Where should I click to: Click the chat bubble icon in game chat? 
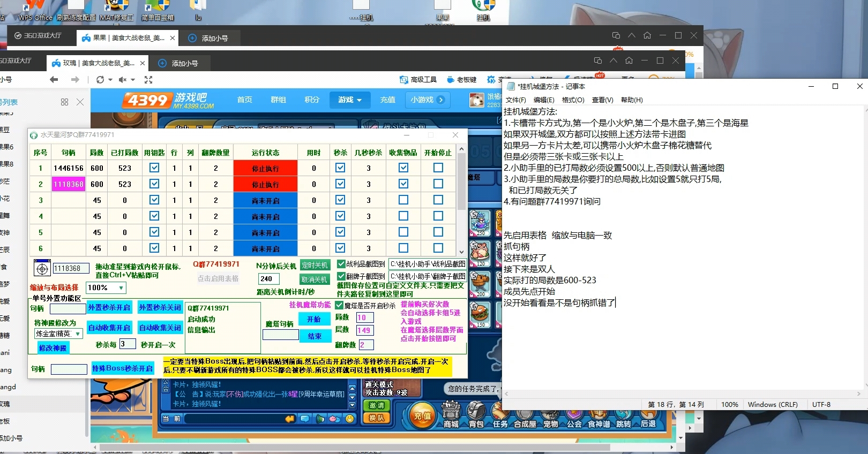(305, 419)
